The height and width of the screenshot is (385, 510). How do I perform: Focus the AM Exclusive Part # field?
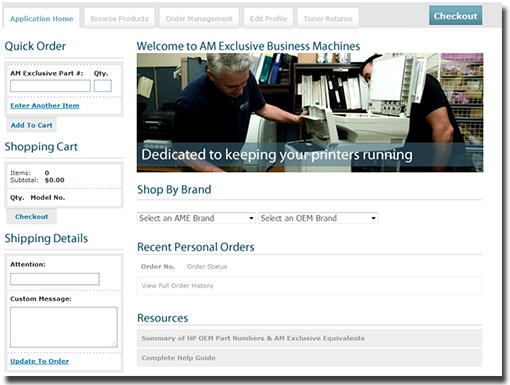tap(50, 86)
